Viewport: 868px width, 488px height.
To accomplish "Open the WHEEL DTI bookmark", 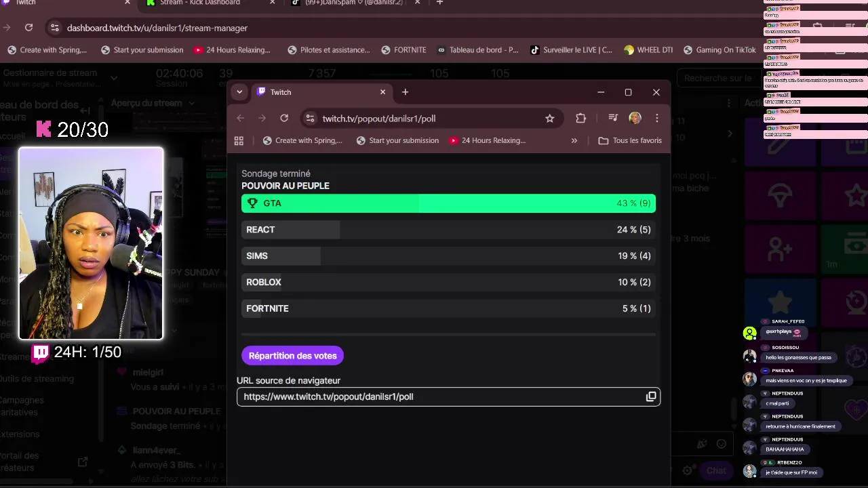I will (x=648, y=50).
